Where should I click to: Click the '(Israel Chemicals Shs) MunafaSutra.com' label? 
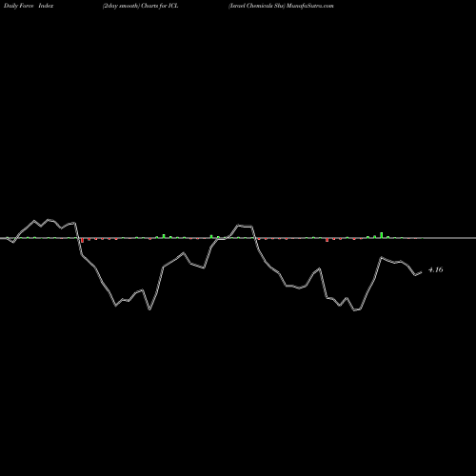(x=281, y=6)
